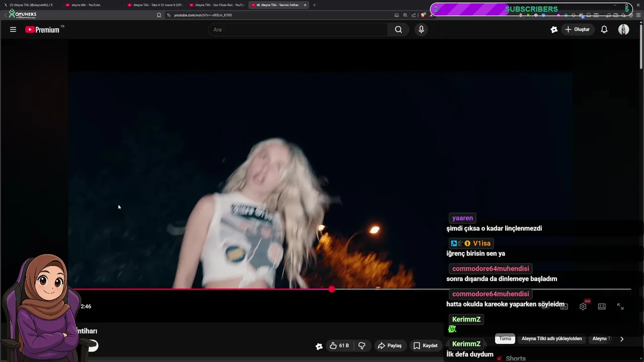Switch to Sen Olsan Bari tab
The image size is (644, 362).
click(x=217, y=5)
